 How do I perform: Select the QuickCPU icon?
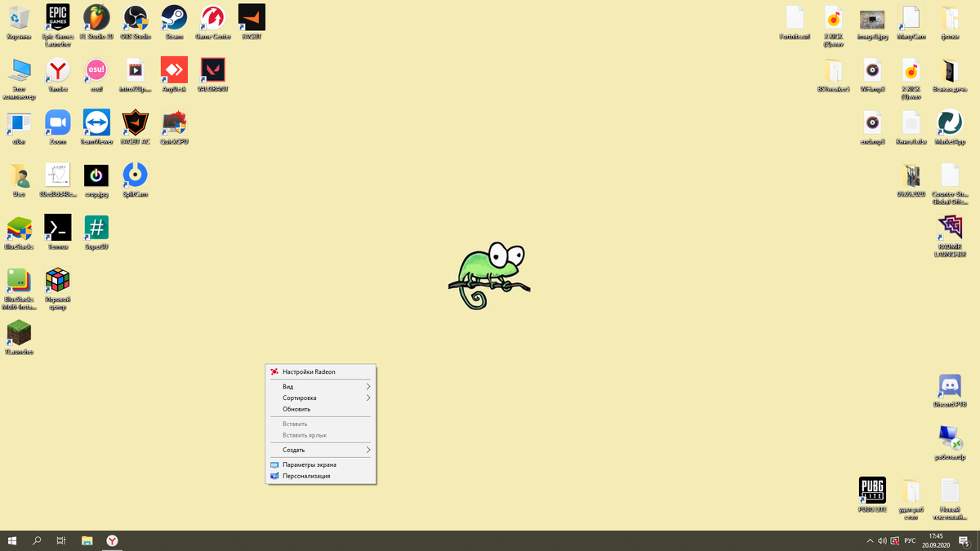point(174,127)
